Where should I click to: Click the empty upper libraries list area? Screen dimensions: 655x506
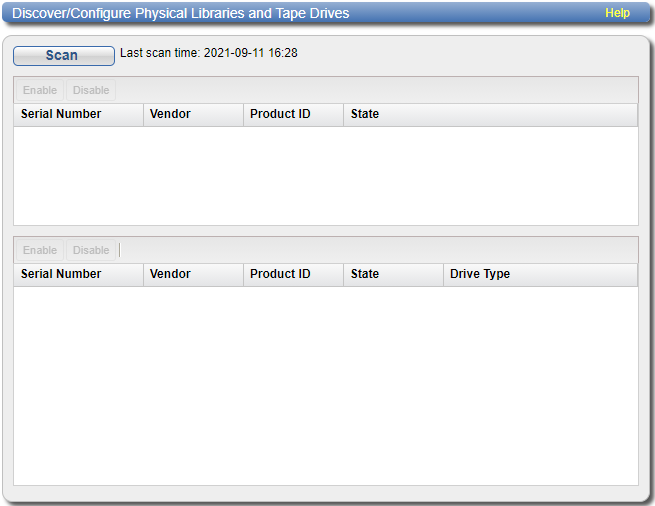pos(325,175)
